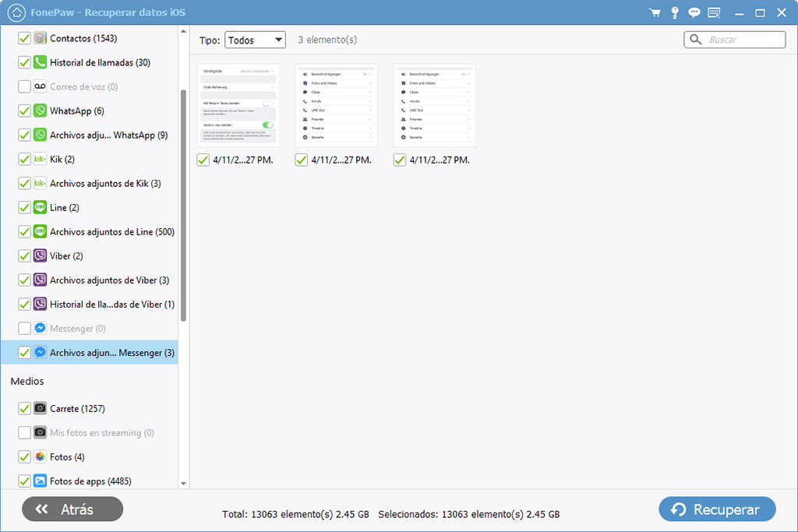Uncheck the first thumbnail's checkbox
798x532 pixels.
tap(203, 160)
